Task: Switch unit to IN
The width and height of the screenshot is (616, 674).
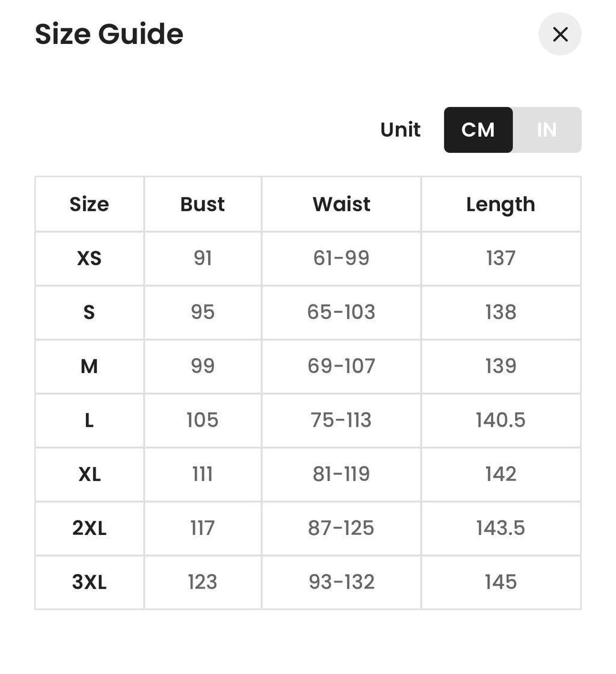Action: coord(547,130)
